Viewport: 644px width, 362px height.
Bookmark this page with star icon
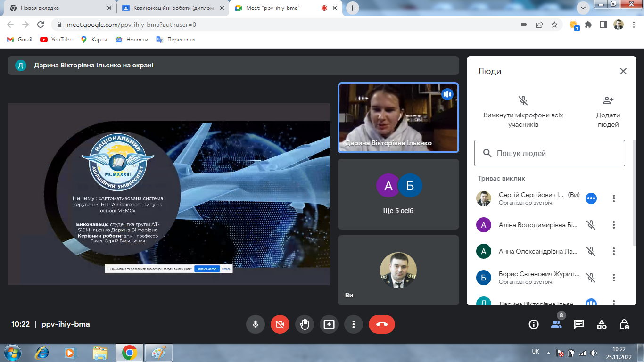click(x=554, y=25)
